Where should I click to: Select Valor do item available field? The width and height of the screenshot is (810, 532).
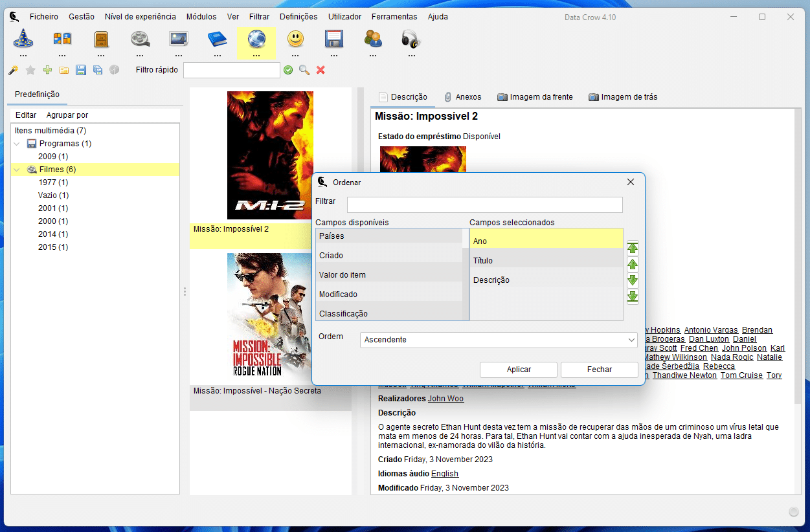coord(388,275)
